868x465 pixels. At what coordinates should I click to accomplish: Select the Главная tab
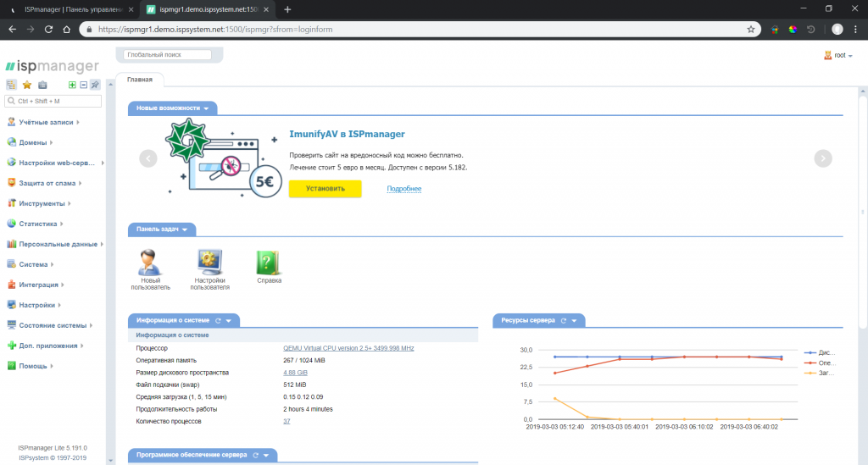(140, 80)
